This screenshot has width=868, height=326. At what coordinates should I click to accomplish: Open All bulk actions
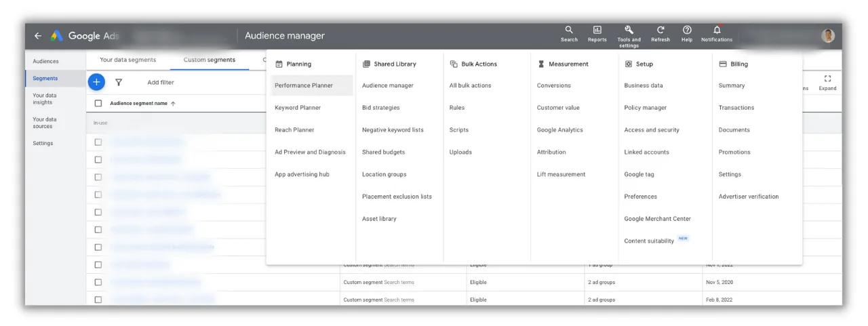[x=470, y=85]
